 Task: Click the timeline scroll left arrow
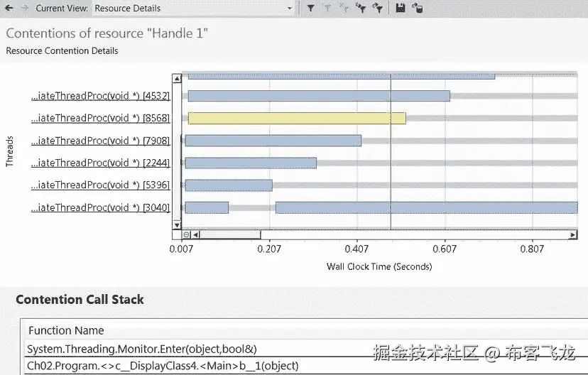195,235
